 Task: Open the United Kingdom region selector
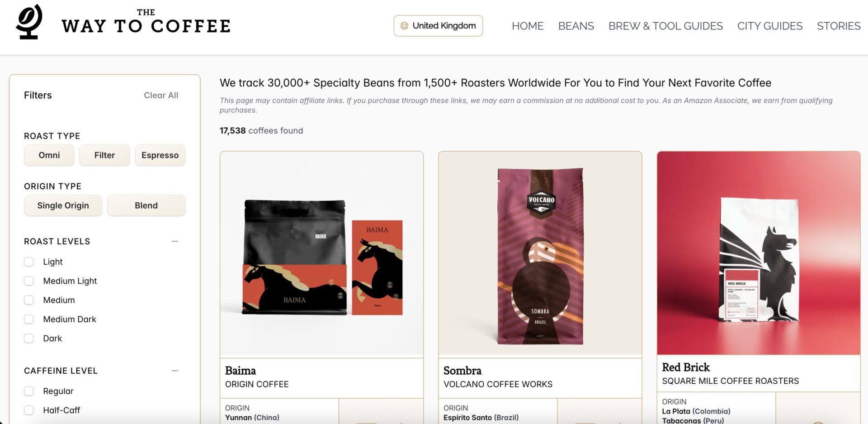[438, 26]
